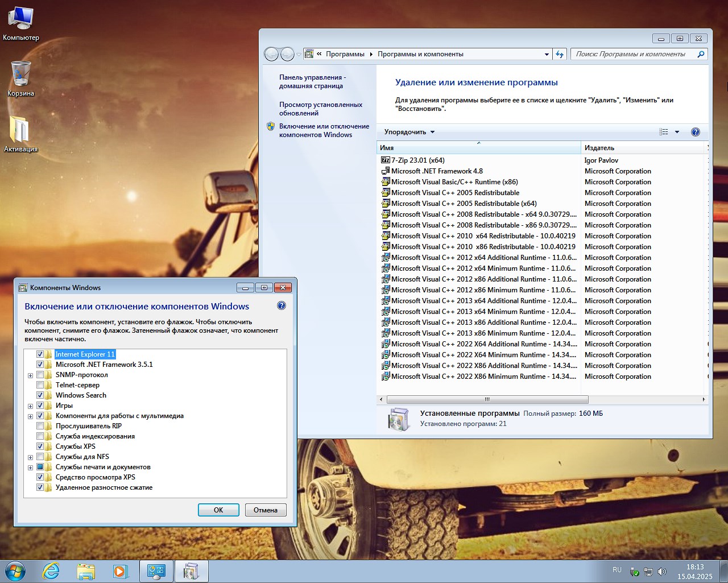Click the back navigation arrow

(271, 54)
